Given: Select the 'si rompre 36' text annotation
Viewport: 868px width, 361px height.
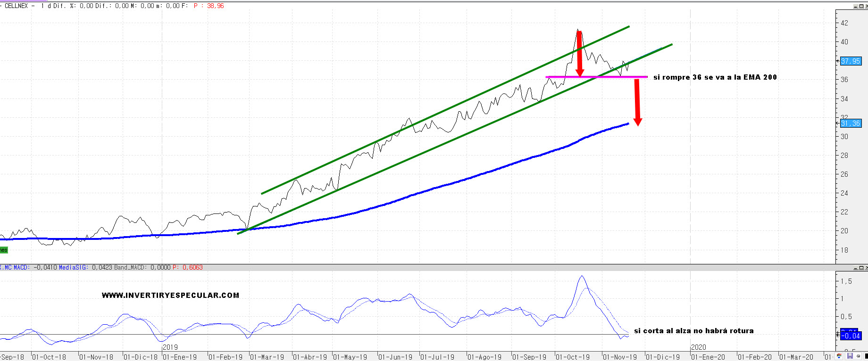Looking at the screenshot, I should click(715, 77).
